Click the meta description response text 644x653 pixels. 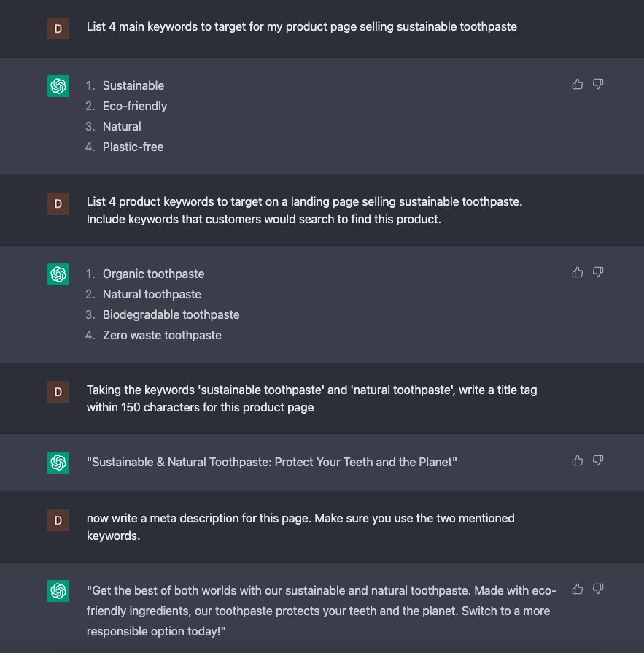[x=321, y=611]
